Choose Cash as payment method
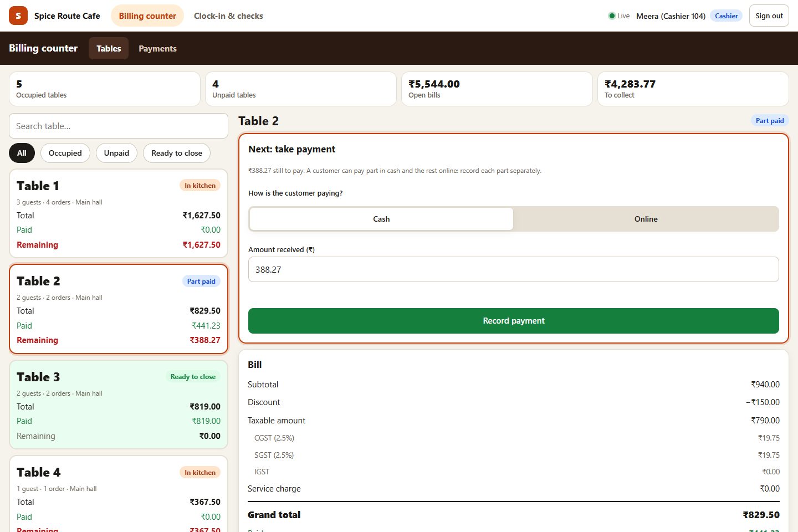Screen dimensions: 798x532 381,219
